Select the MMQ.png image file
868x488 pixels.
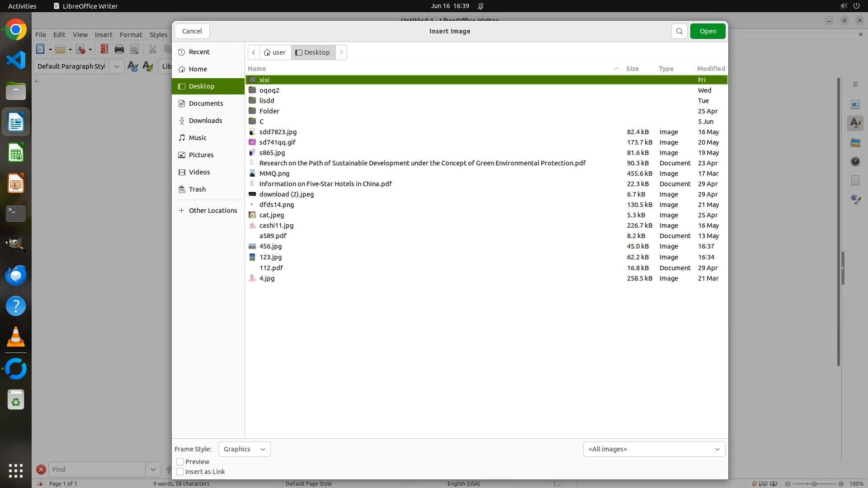click(274, 174)
